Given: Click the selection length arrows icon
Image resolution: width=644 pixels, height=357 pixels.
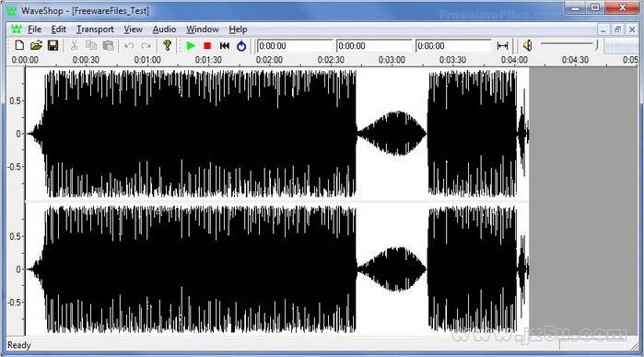Looking at the screenshot, I should click(502, 45).
